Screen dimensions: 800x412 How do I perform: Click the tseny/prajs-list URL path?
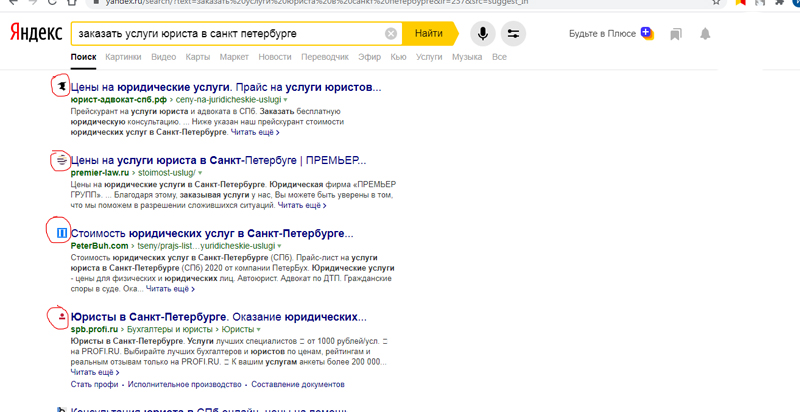tap(206, 246)
